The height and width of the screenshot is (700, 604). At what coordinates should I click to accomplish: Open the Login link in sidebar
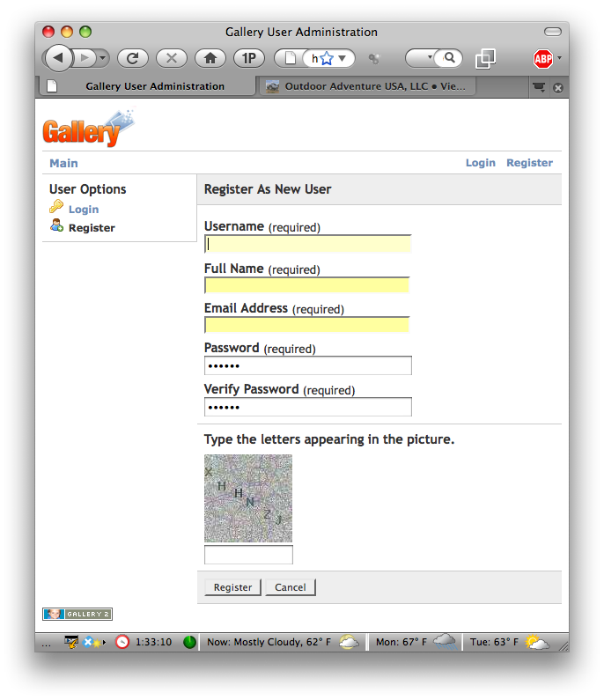pyautogui.click(x=84, y=210)
